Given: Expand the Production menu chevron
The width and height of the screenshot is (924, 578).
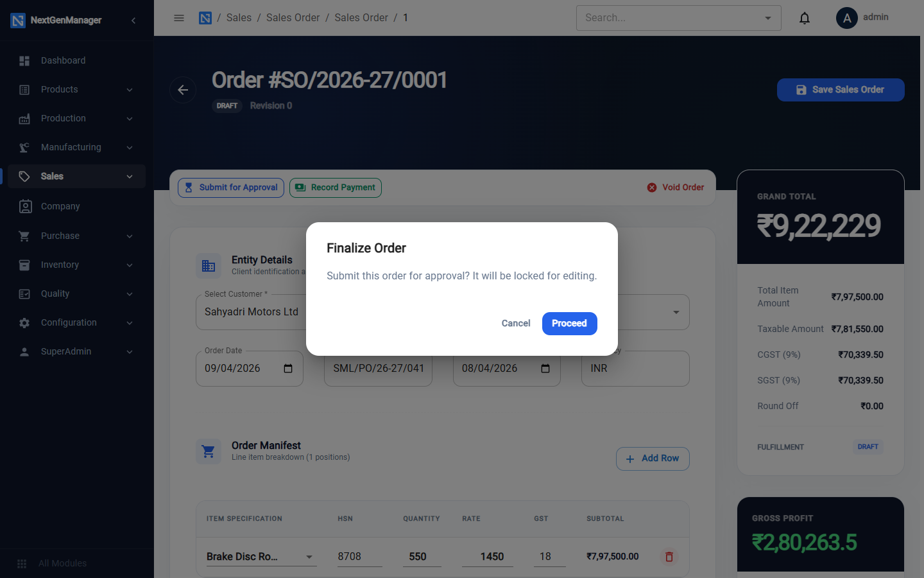Looking at the screenshot, I should (x=130, y=119).
